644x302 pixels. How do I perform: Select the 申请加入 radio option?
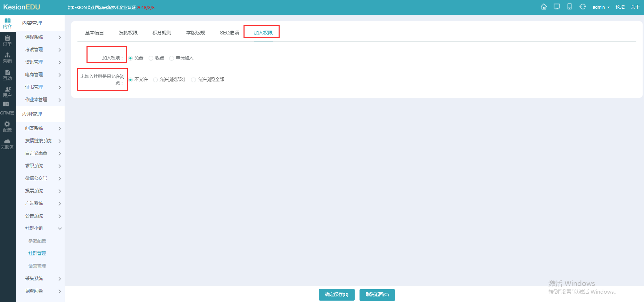tap(172, 58)
